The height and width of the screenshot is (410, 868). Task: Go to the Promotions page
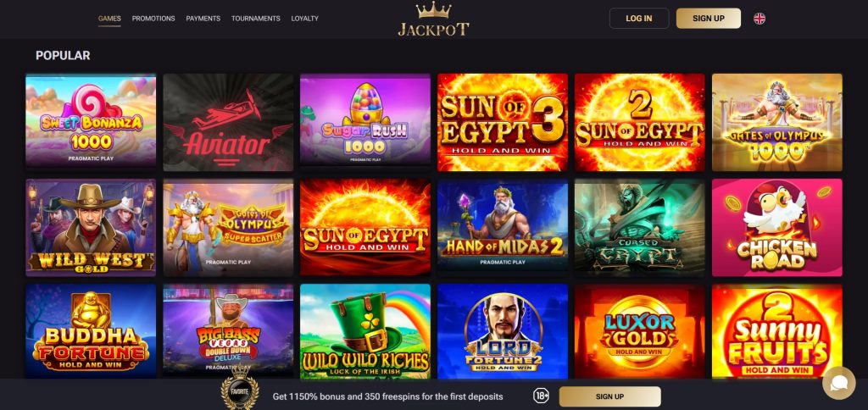tap(153, 19)
